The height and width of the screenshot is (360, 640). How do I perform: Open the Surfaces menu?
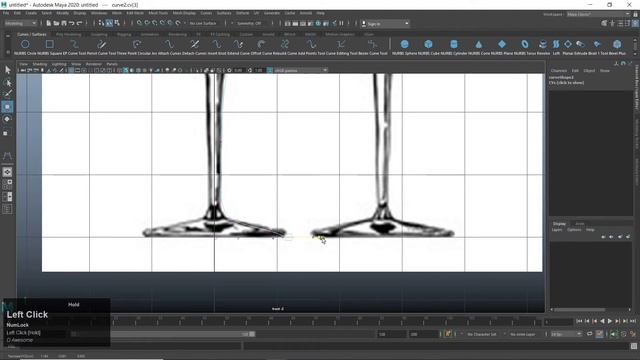point(224,13)
